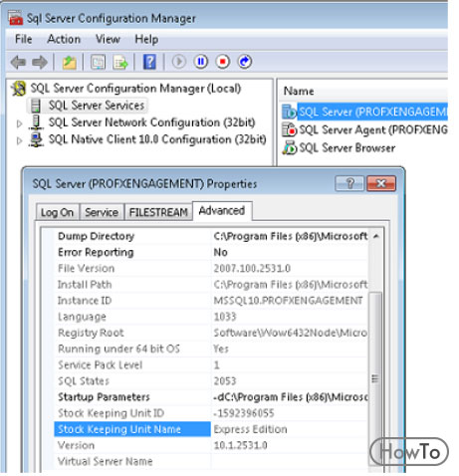Select the Error Reporting property
The width and height of the screenshot is (459, 476).
pos(132,252)
